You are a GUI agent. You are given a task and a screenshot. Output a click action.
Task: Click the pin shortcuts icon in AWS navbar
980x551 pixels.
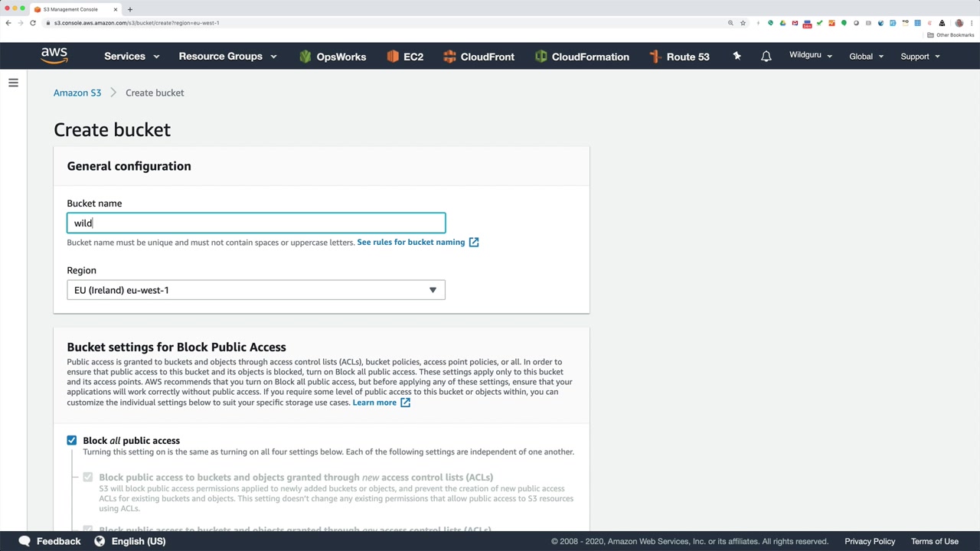pos(737,56)
